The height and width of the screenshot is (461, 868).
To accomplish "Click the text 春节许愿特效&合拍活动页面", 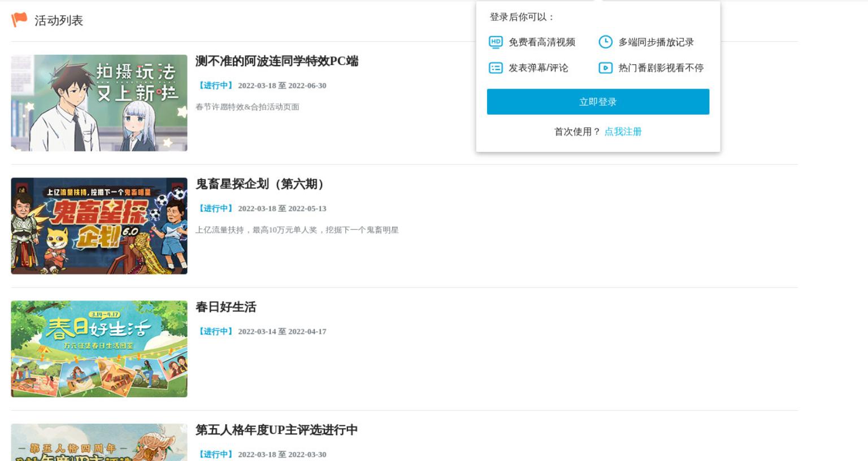I will coord(248,107).
